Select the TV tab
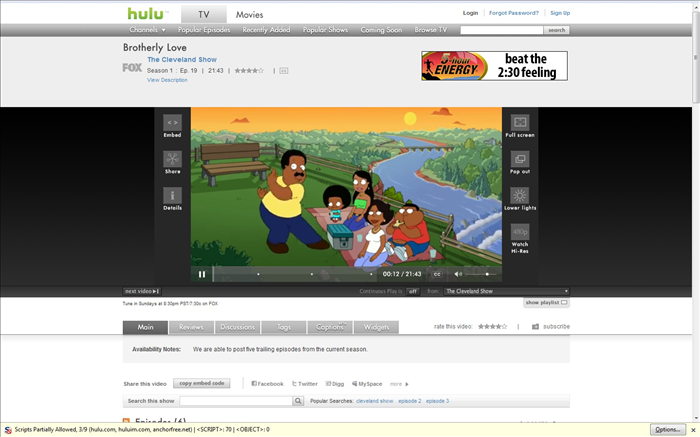Image resolution: width=700 pixels, height=437 pixels. click(x=204, y=14)
